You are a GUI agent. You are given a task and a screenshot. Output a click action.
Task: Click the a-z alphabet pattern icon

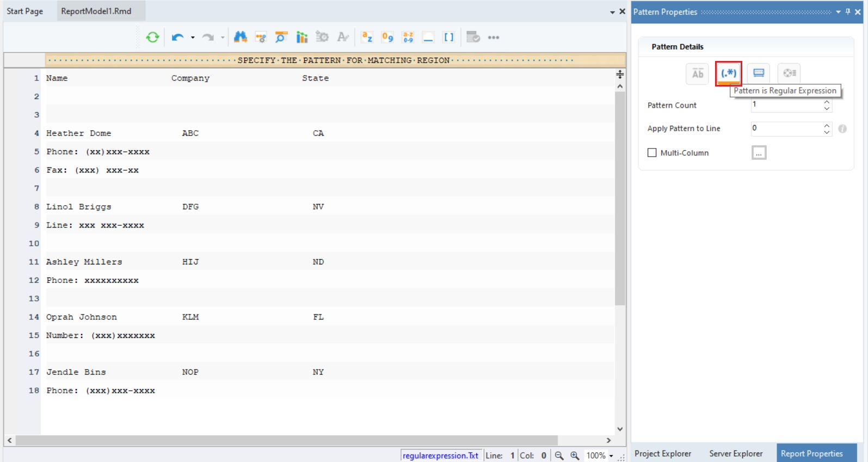(367, 37)
